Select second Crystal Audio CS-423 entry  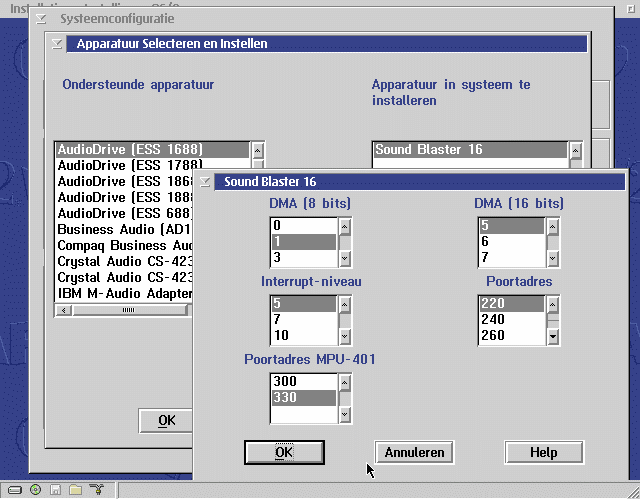click(x=124, y=277)
